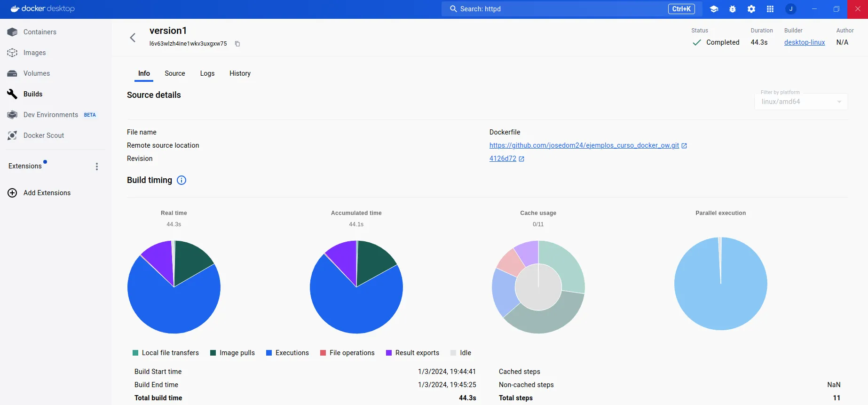The width and height of the screenshot is (868, 405).
Task: Expand the Filter by platform dropdown
Action: pyautogui.click(x=801, y=102)
